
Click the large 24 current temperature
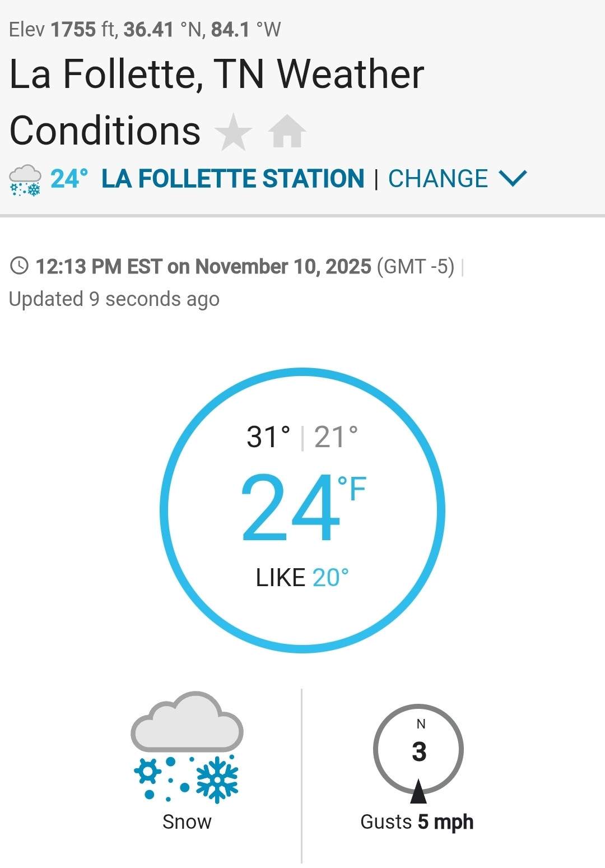point(290,508)
